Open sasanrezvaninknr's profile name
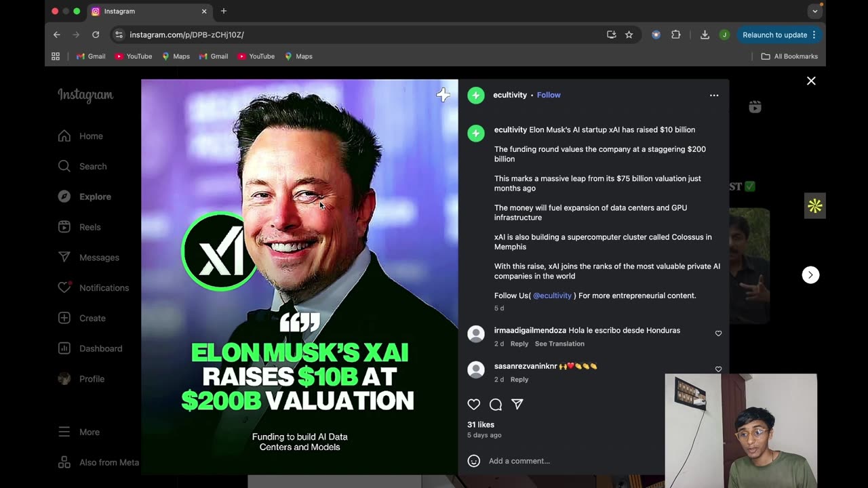This screenshot has height=488, width=868. [x=526, y=367]
